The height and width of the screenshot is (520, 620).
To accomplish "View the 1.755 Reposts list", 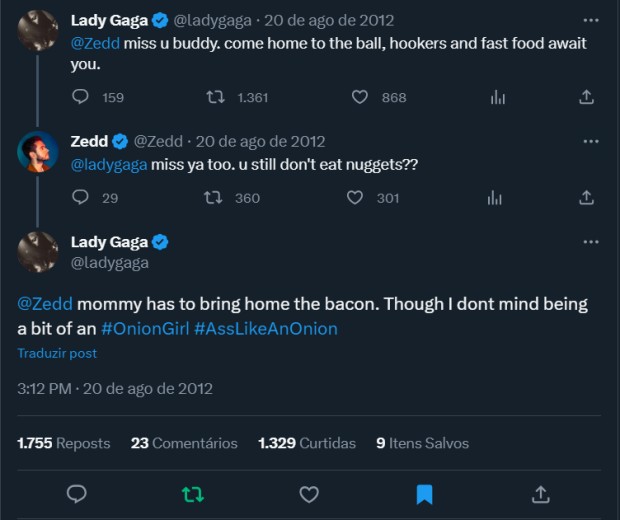I will pyautogui.click(x=64, y=443).
